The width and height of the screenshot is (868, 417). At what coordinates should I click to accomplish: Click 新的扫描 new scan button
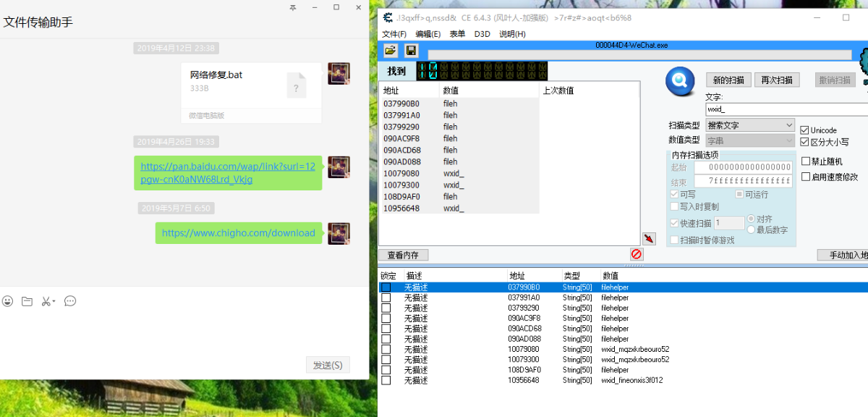pos(728,80)
